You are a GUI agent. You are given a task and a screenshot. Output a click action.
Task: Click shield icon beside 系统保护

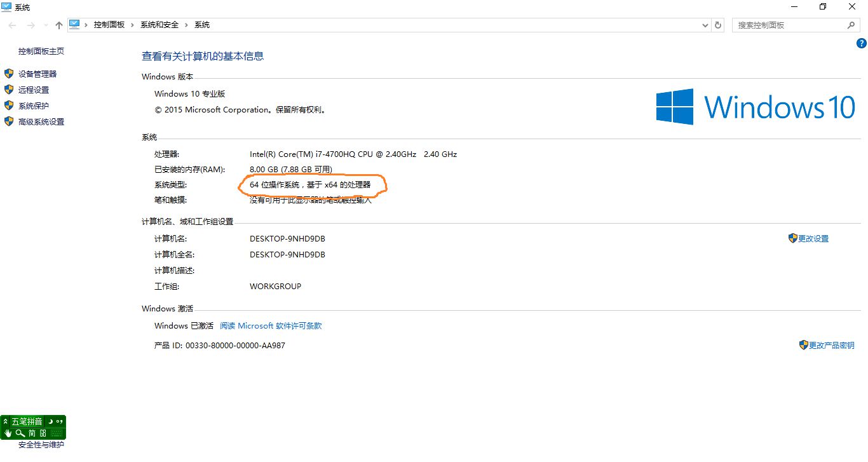pyautogui.click(x=9, y=105)
